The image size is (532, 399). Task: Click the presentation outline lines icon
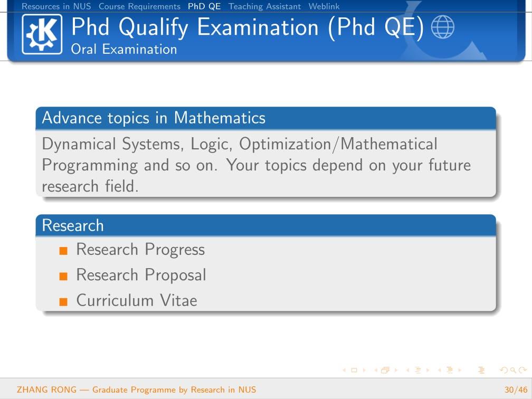tap(481, 370)
